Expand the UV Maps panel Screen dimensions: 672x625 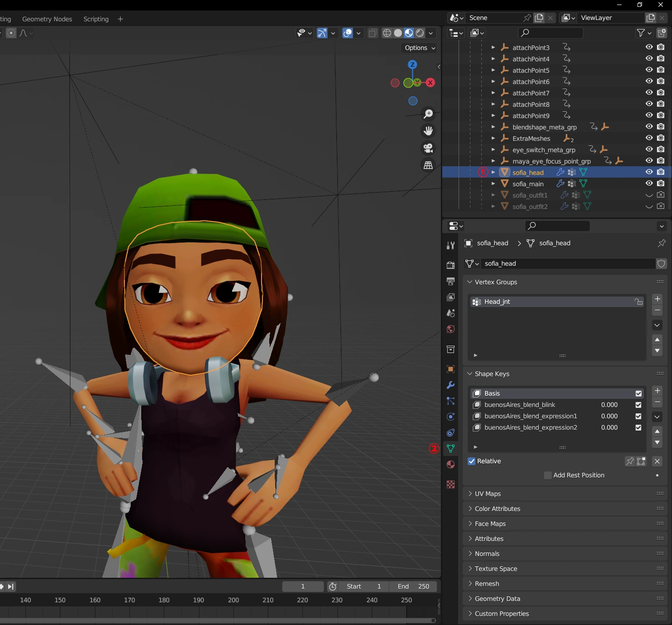488,494
